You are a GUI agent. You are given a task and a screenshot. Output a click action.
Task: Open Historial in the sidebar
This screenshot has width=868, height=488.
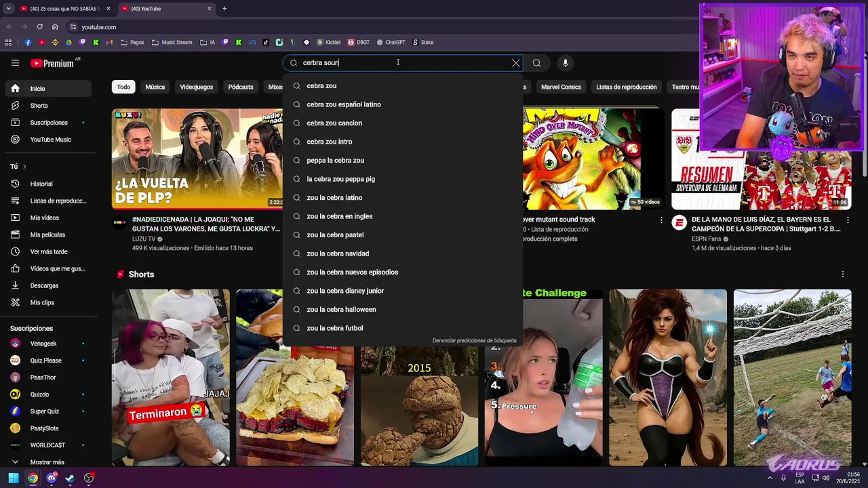(x=48, y=184)
